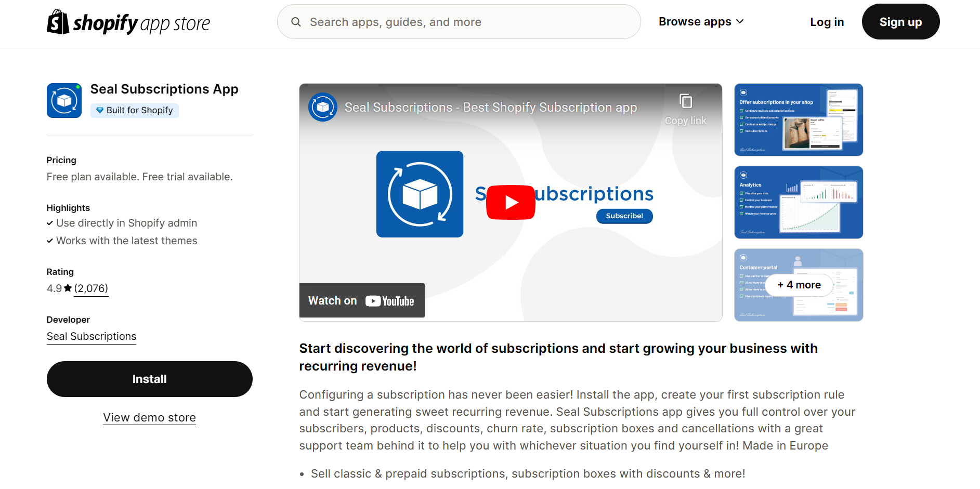
Task: Click Watch on YouTube button
Action: click(x=362, y=300)
